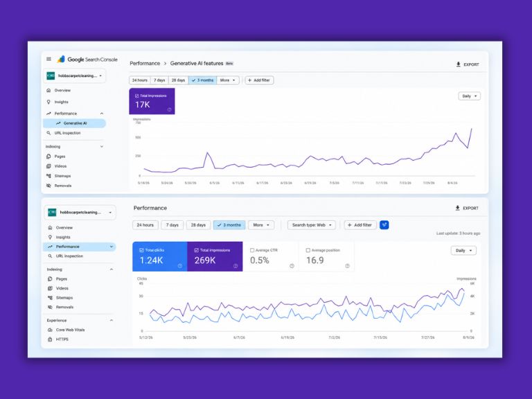Open the hamburger navigation menu icon
Screen dimensions: 532x399
pos(49,59)
